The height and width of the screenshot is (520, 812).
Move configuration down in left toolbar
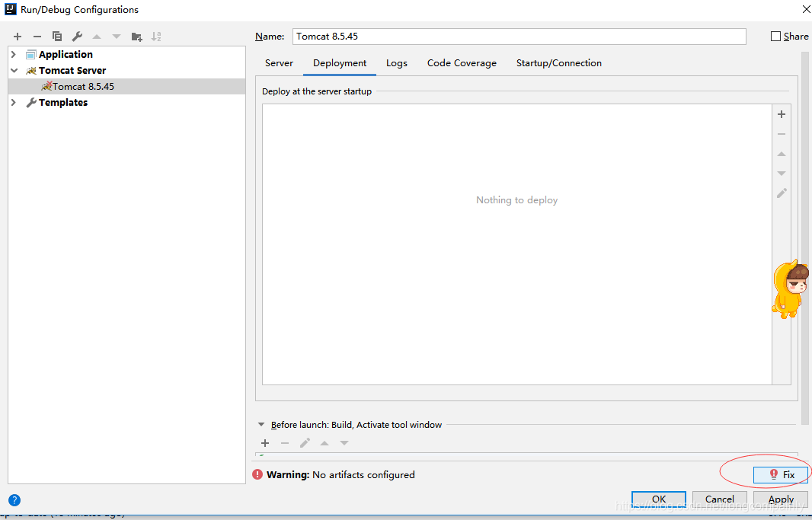point(117,37)
